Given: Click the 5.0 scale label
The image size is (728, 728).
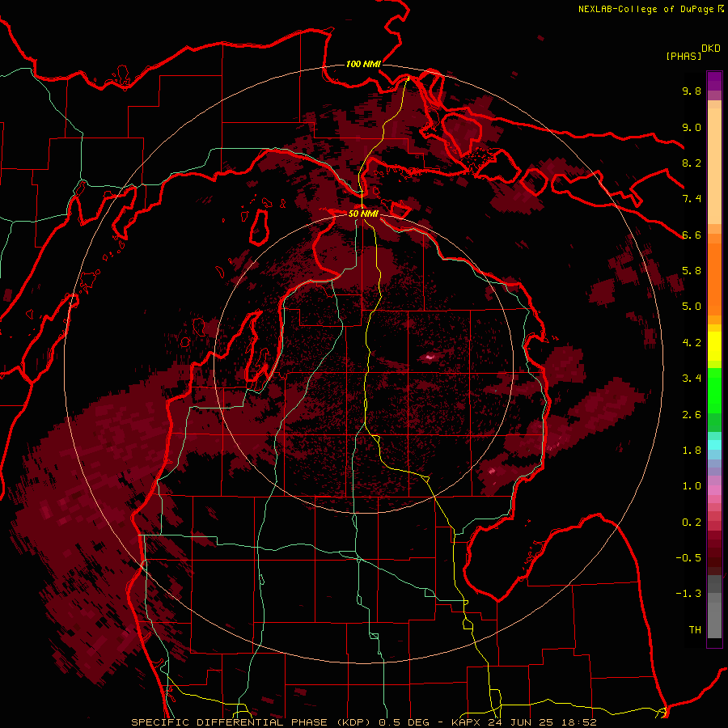Looking at the screenshot, I should click(692, 307).
